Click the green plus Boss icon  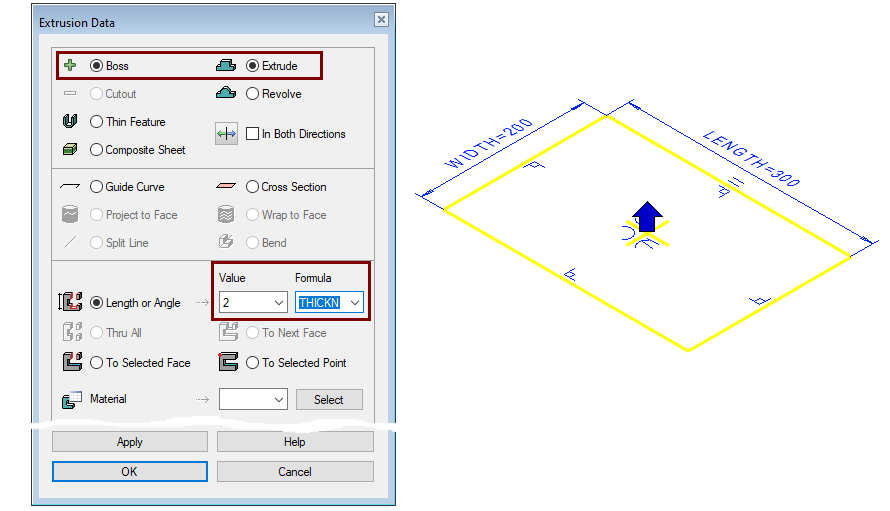(x=70, y=65)
